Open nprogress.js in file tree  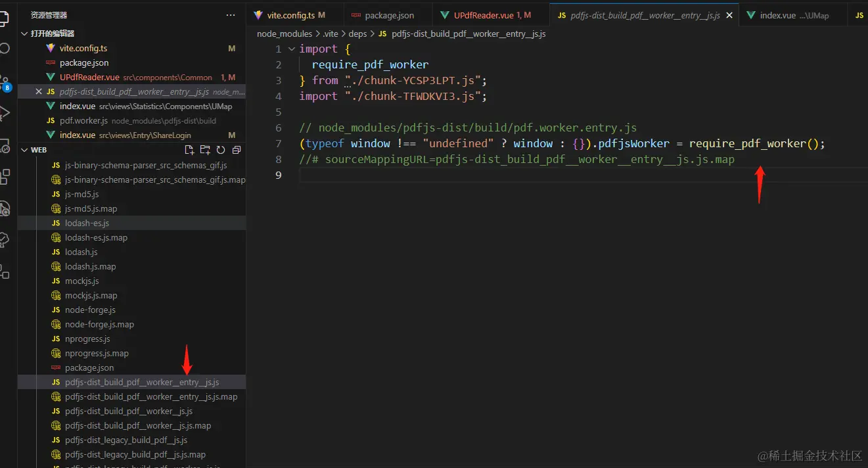click(131, 339)
